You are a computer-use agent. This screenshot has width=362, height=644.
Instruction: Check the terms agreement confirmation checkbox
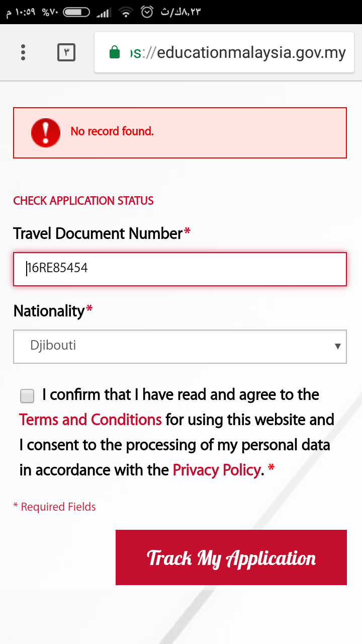click(27, 396)
